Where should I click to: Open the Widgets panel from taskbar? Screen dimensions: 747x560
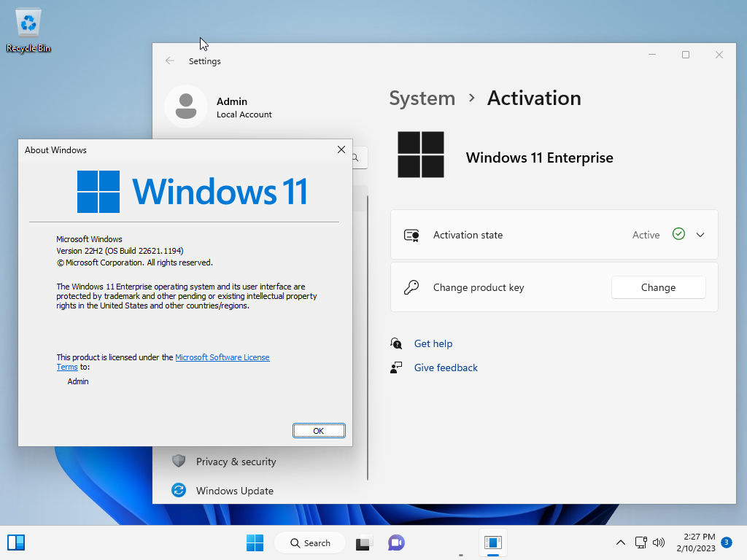click(16, 542)
